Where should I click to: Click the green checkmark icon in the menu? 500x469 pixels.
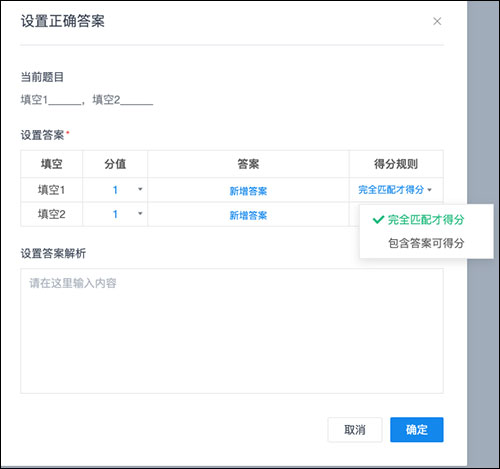378,220
